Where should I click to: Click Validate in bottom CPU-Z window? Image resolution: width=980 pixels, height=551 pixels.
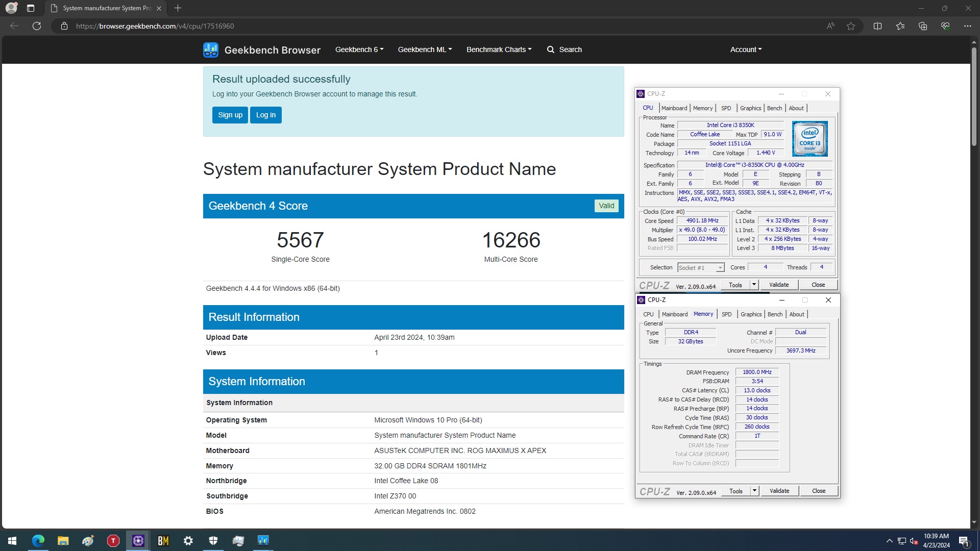[779, 491]
